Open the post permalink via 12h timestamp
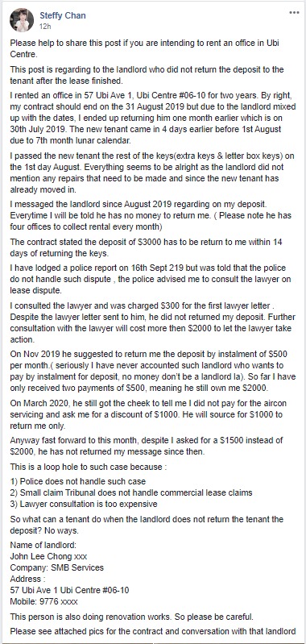306x644 pixels. coord(45,26)
